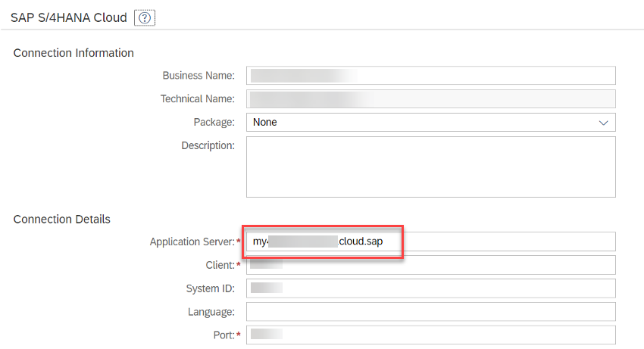Click the Package label text
The height and width of the screenshot is (349, 644).
214,123
